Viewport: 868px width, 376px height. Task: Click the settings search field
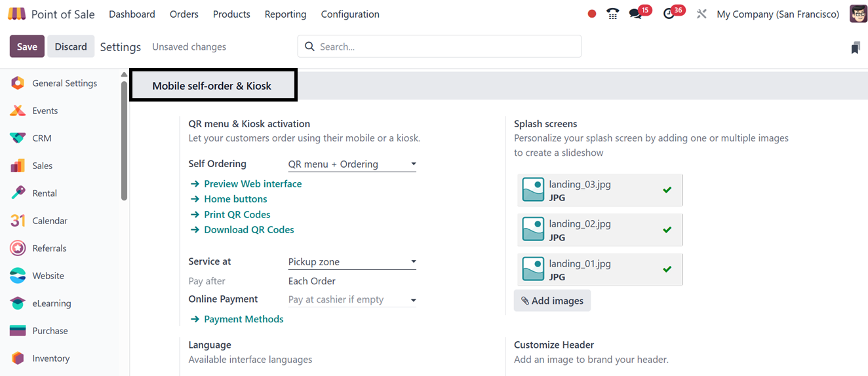click(x=446, y=47)
